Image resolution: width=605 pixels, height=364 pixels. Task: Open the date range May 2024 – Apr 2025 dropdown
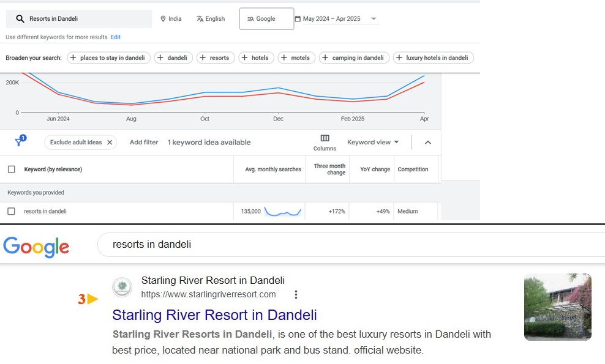[336, 19]
